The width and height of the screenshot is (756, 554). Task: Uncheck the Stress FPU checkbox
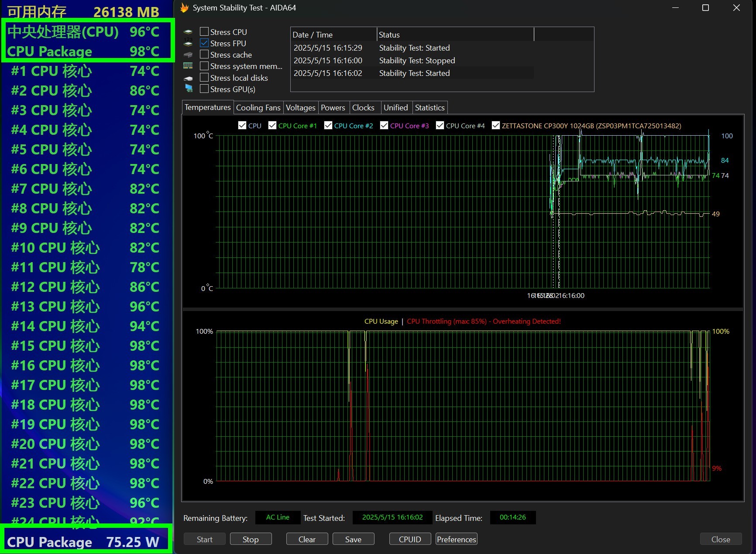click(x=204, y=43)
